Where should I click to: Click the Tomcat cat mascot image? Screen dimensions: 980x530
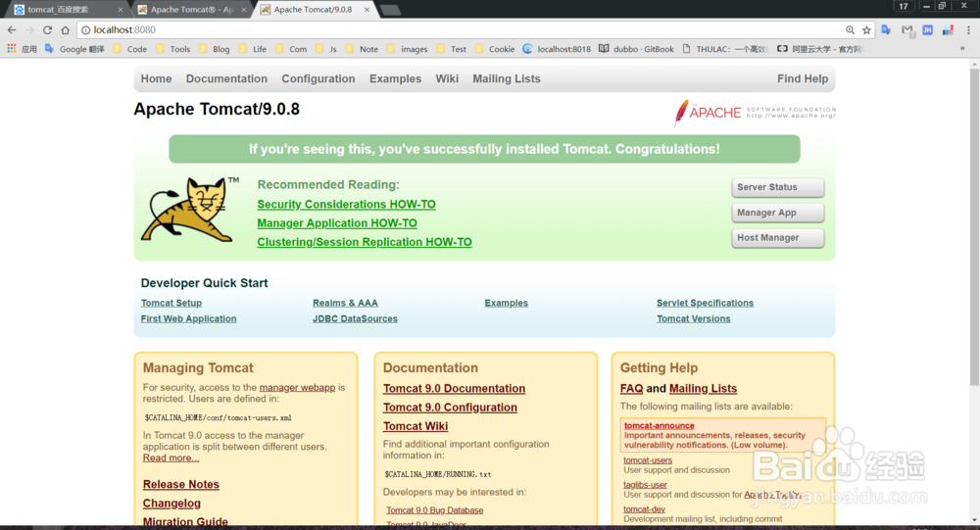click(190, 210)
